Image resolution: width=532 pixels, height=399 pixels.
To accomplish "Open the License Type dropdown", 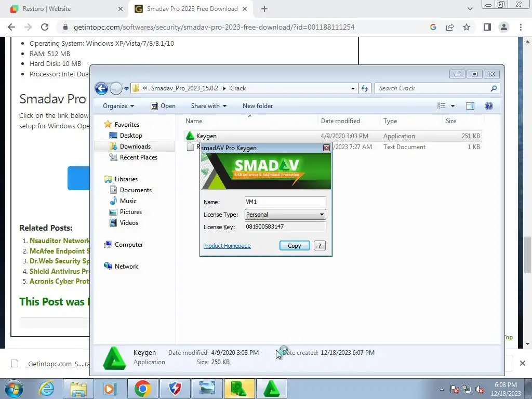I will tap(285, 215).
